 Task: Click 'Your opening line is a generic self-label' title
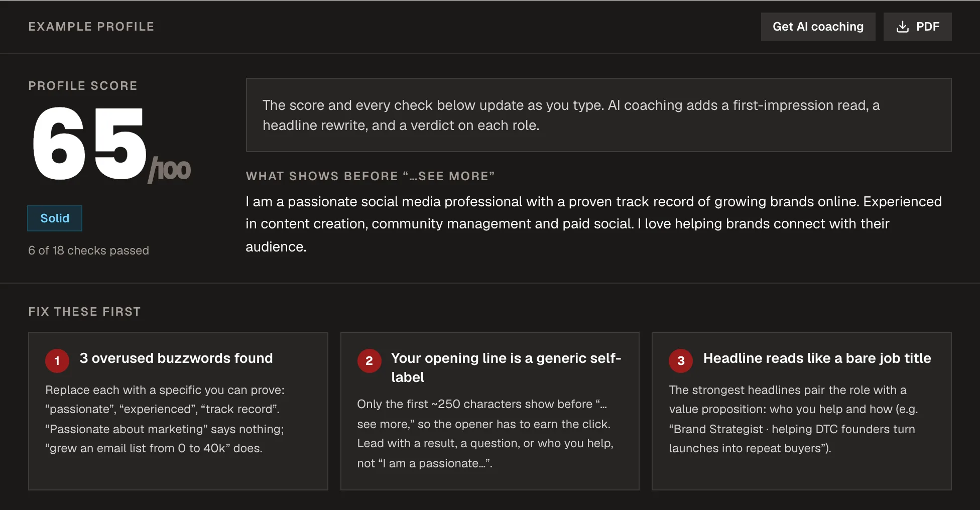coord(506,367)
